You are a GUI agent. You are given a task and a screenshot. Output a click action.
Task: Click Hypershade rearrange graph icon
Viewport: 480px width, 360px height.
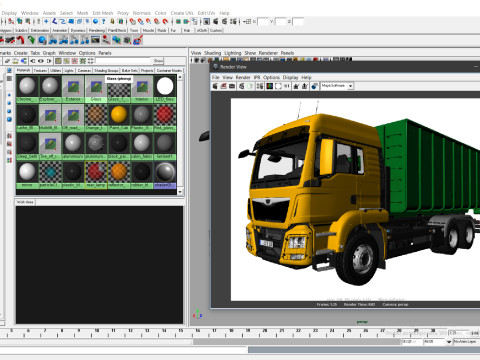[x=15, y=61]
